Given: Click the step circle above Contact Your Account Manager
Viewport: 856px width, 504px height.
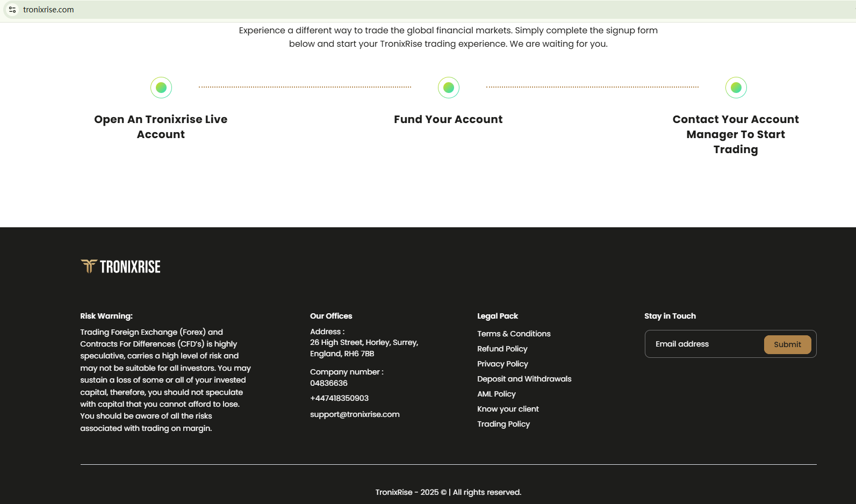Looking at the screenshot, I should pos(736,88).
